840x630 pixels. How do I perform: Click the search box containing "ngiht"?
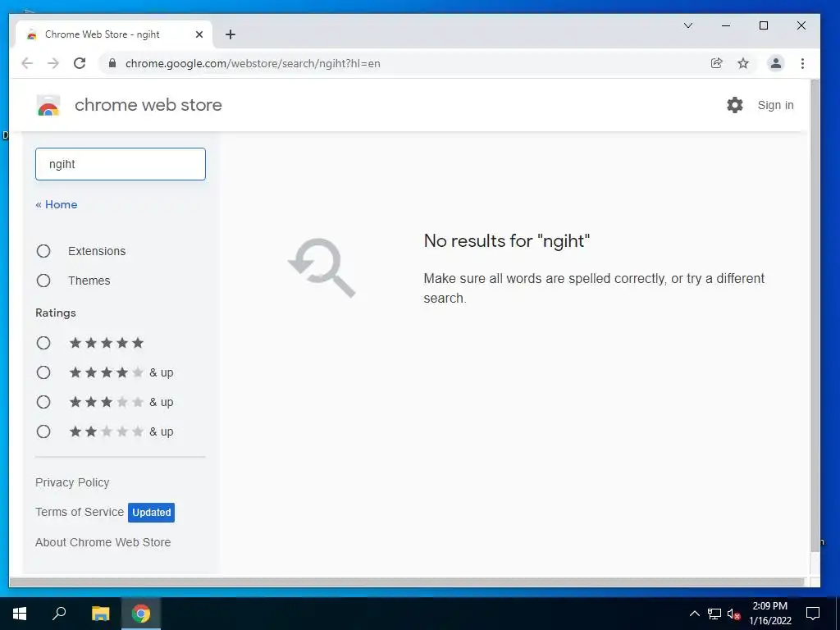tap(121, 164)
